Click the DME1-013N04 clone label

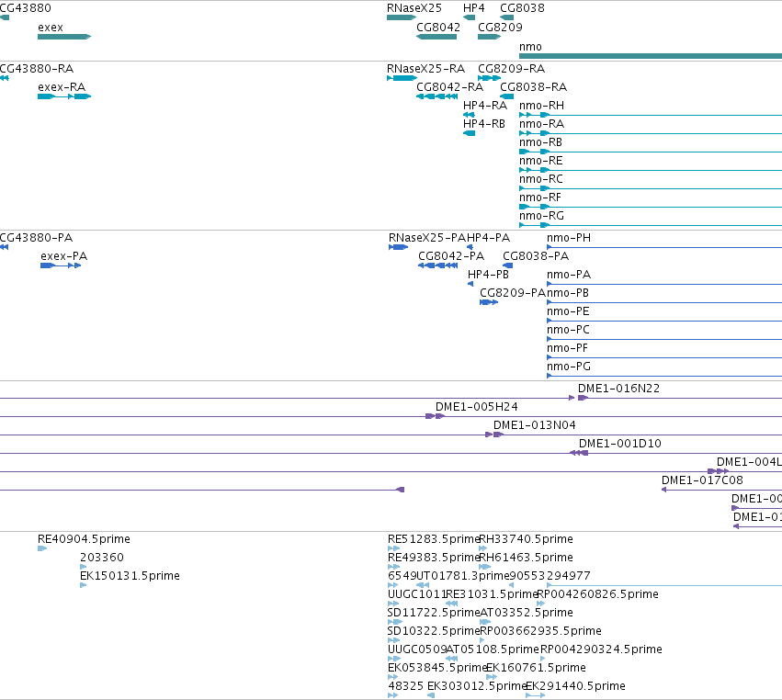click(535, 424)
